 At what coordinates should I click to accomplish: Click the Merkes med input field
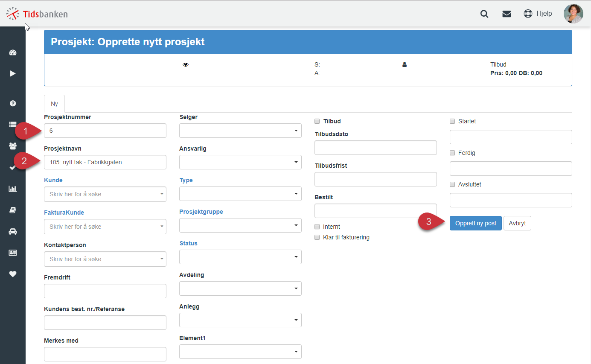(x=105, y=354)
